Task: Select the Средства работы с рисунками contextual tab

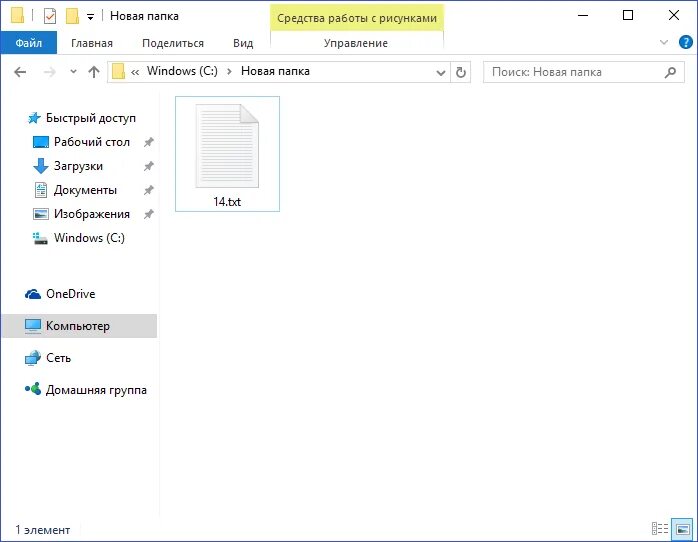Action: [357, 18]
